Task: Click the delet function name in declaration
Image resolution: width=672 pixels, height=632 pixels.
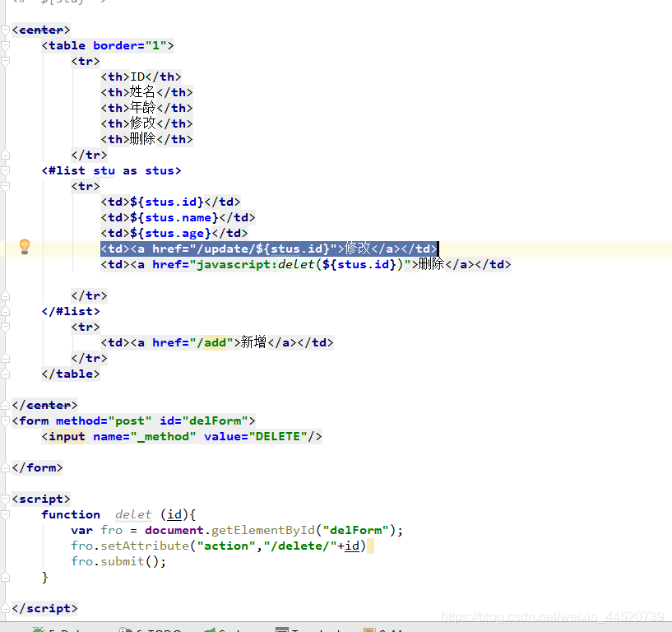Action: click(133, 514)
